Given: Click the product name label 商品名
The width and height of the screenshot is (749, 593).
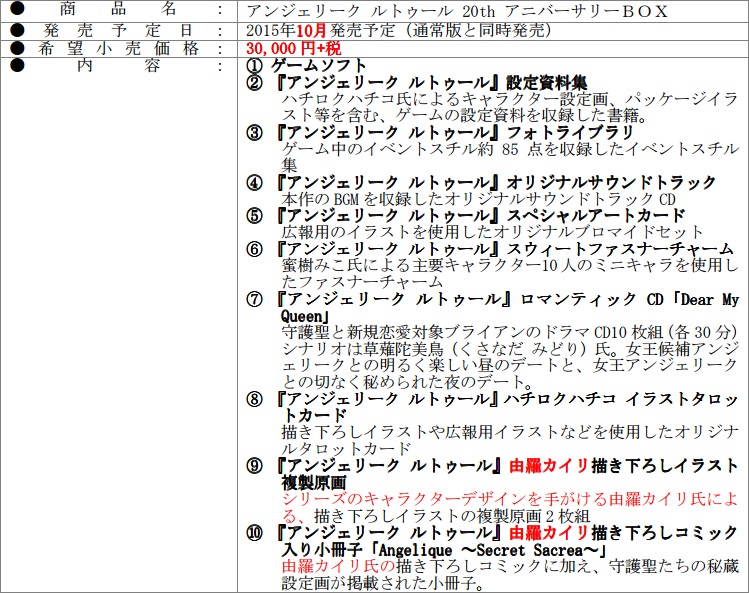Looking at the screenshot, I should coord(118,9).
